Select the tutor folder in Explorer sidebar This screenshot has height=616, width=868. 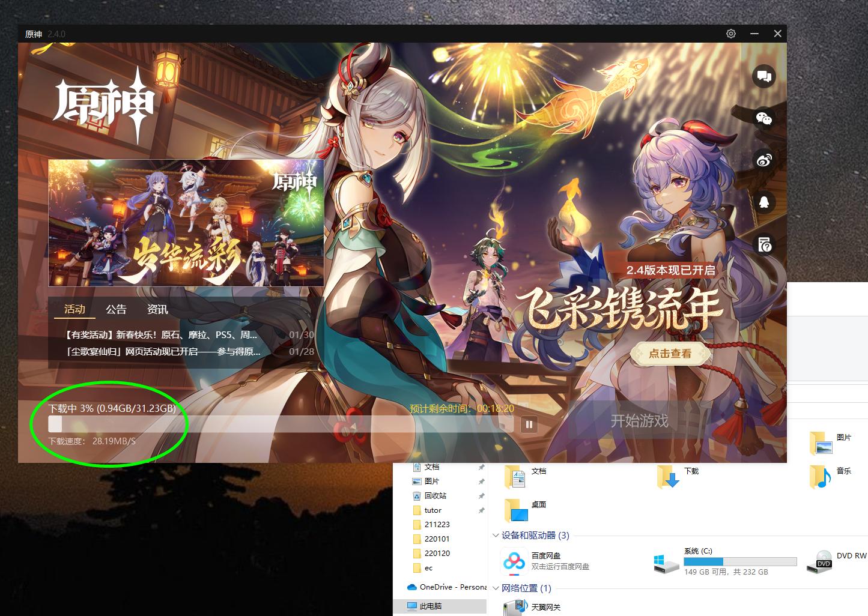click(x=432, y=510)
